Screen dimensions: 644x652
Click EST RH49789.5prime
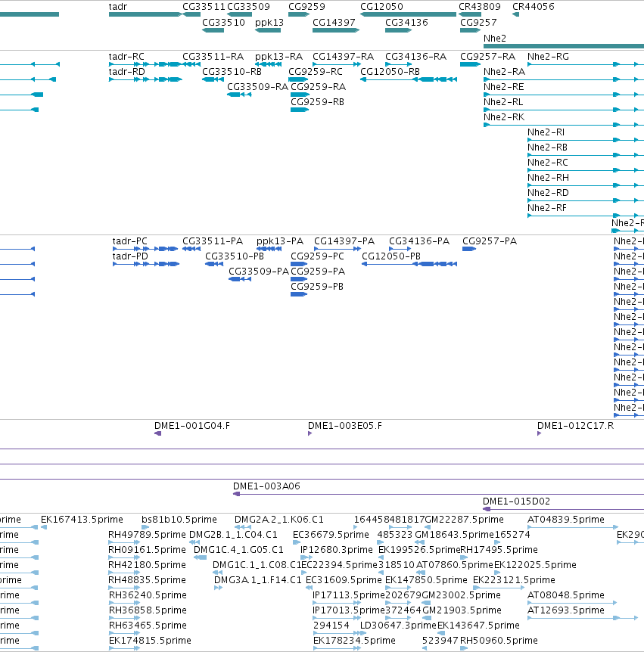(147, 534)
